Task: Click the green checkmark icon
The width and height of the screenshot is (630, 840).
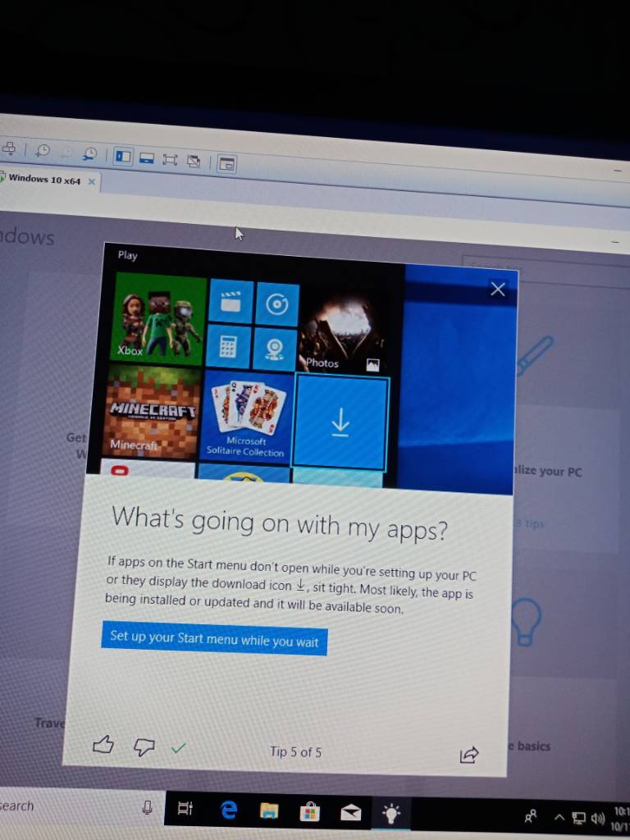Action: [x=178, y=748]
